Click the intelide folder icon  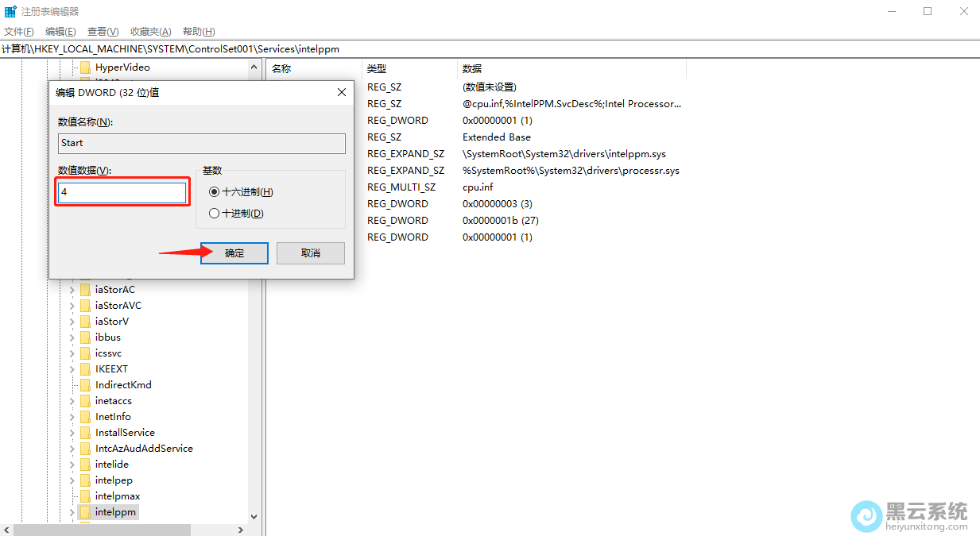click(x=85, y=465)
